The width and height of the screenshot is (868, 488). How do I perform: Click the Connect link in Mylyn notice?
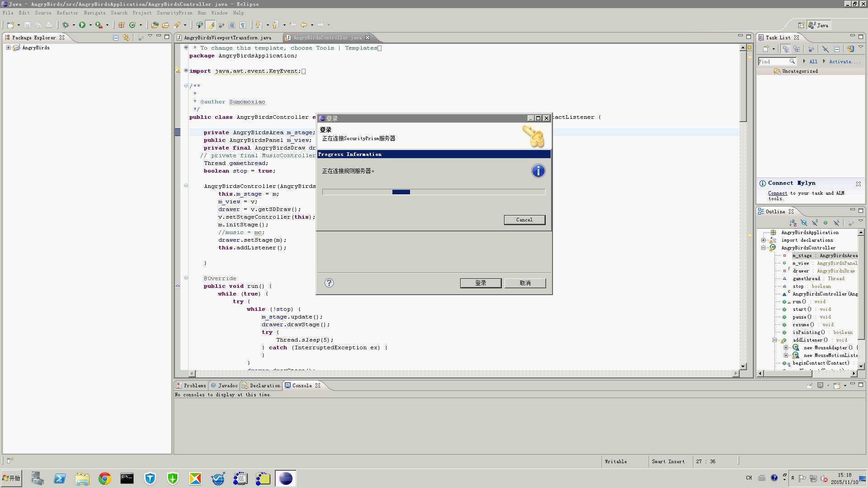778,193
